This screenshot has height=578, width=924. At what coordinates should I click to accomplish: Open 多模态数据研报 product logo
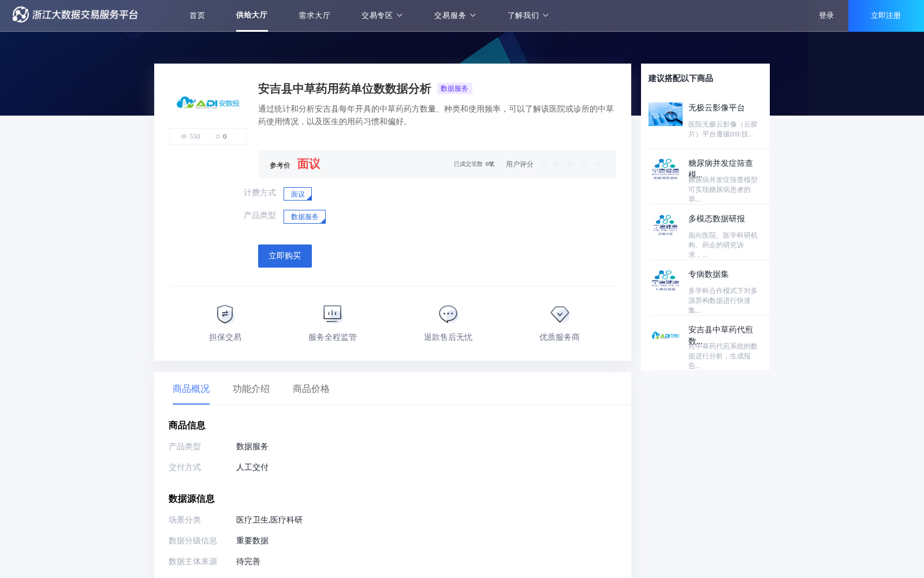pos(665,225)
